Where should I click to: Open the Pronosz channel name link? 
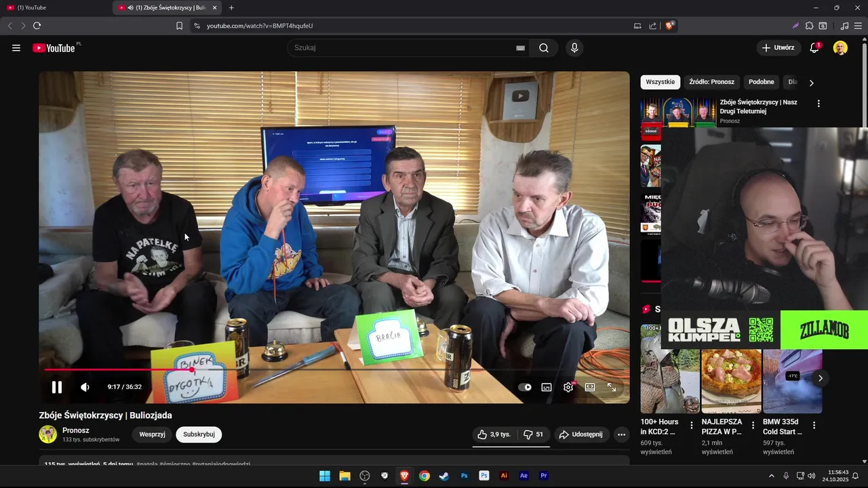tap(76, 430)
